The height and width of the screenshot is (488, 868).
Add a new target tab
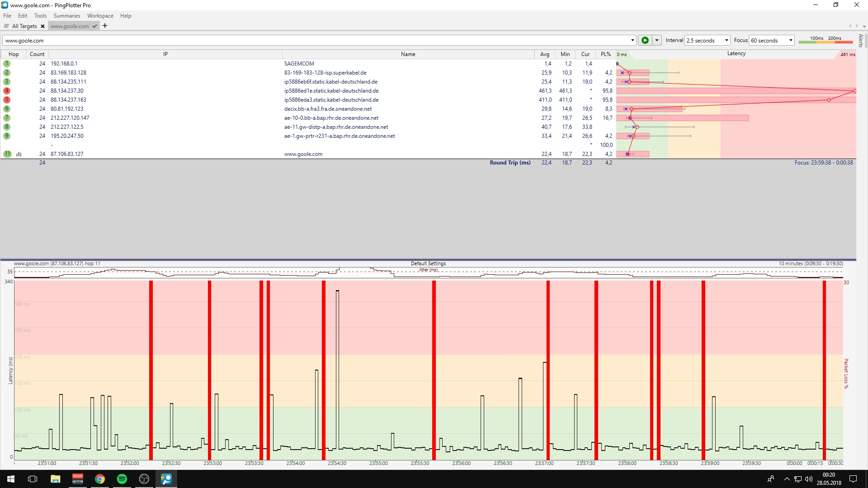pyautogui.click(x=105, y=26)
